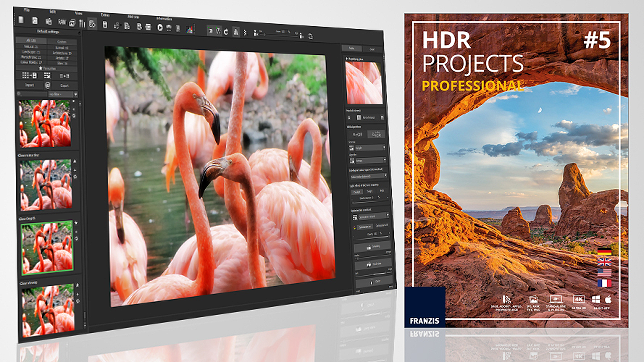Select the green-bordered flamingo preset thumbnail

click(x=47, y=247)
